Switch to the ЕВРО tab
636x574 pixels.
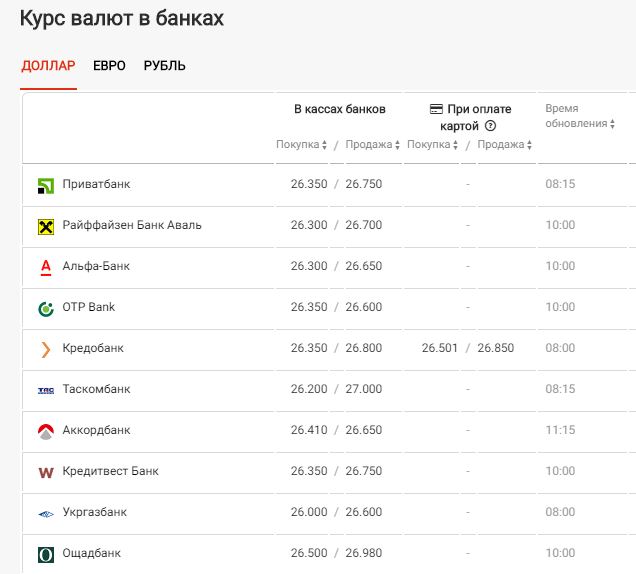point(109,66)
